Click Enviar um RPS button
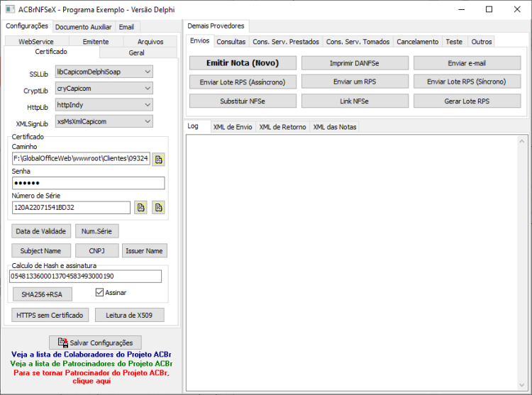 [355, 82]
